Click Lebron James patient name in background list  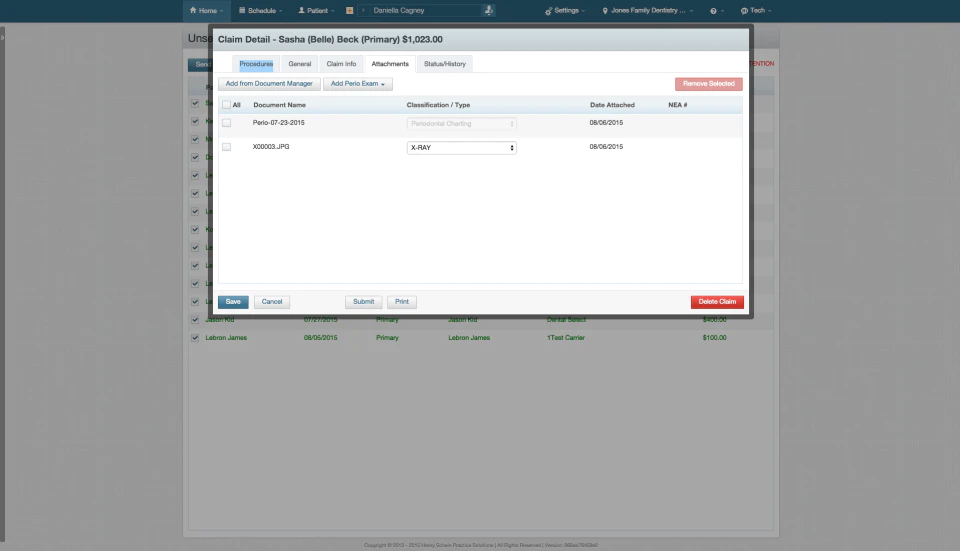coord(226,338)
